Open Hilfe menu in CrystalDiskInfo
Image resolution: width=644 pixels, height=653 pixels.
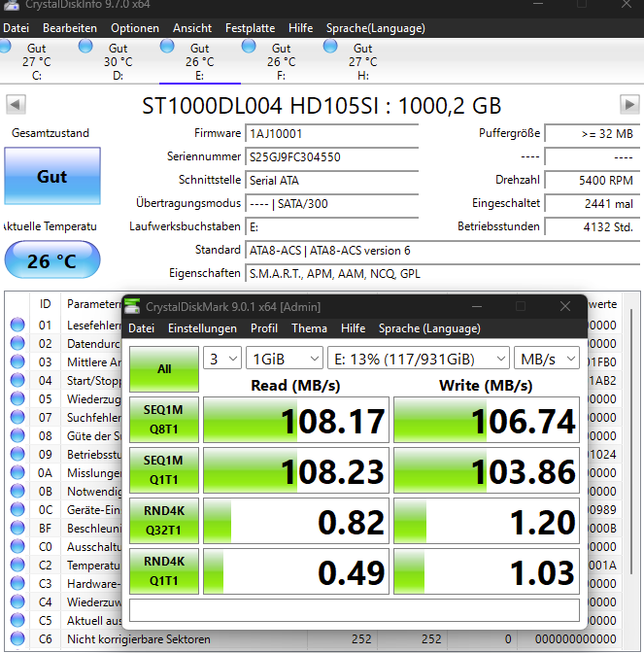300,28
